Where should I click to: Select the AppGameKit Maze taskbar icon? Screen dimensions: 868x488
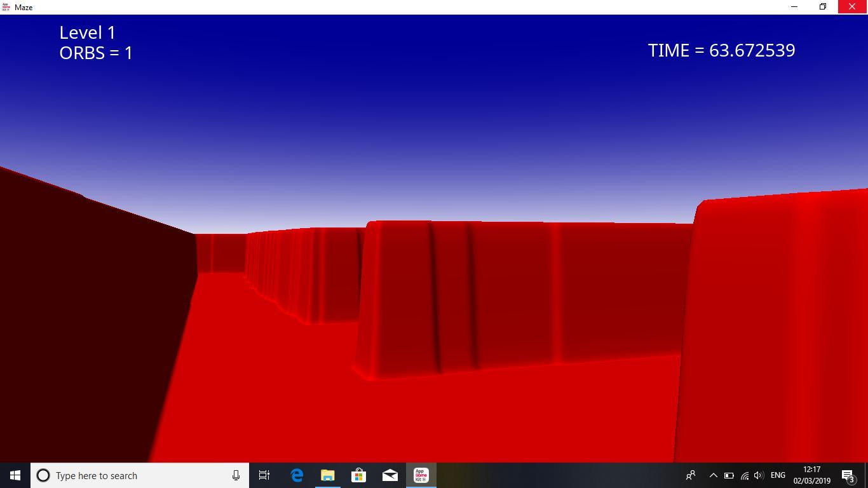pos(421,475)
